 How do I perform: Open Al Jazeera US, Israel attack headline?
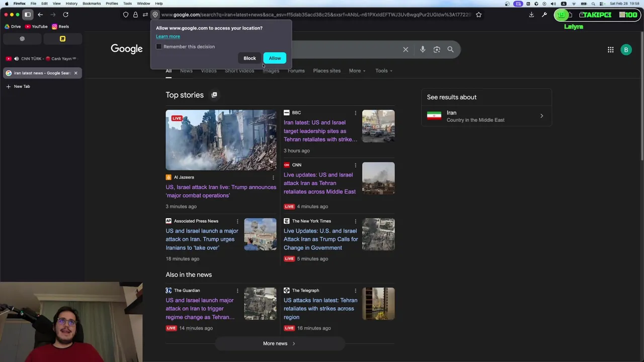point(221,192)
